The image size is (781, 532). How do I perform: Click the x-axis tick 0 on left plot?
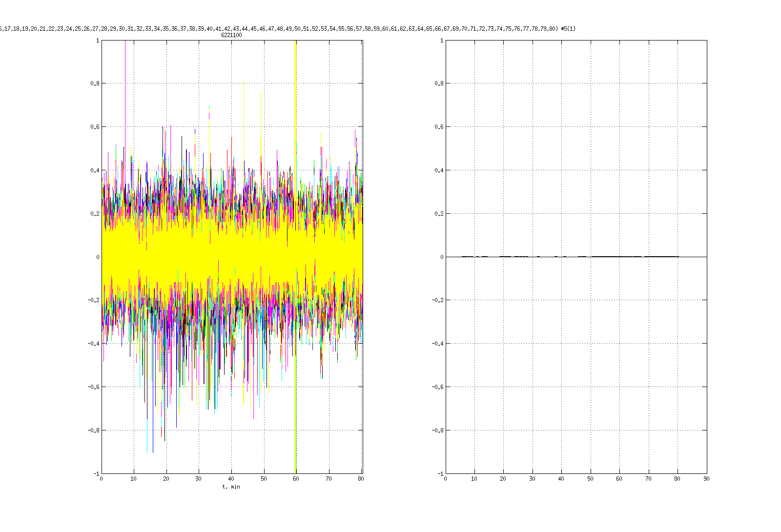101,479
